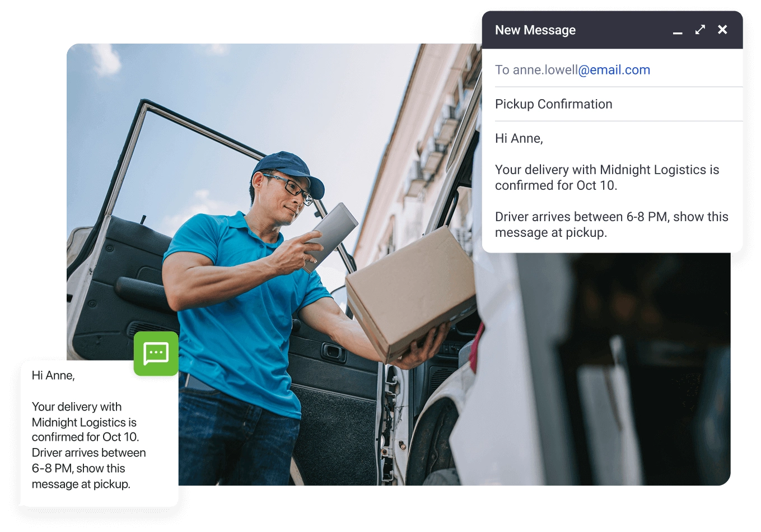Click "Hi Anne," in the SMS bubble

point(53,375)
